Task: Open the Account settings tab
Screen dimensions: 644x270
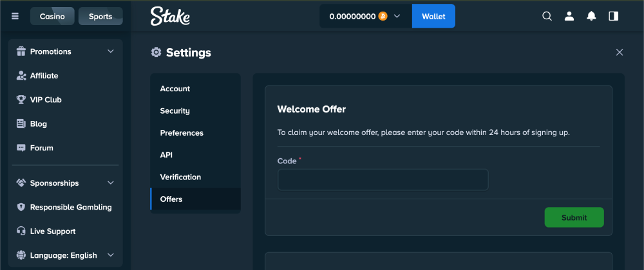Action: pyautogui.click(x=196, y=89)
